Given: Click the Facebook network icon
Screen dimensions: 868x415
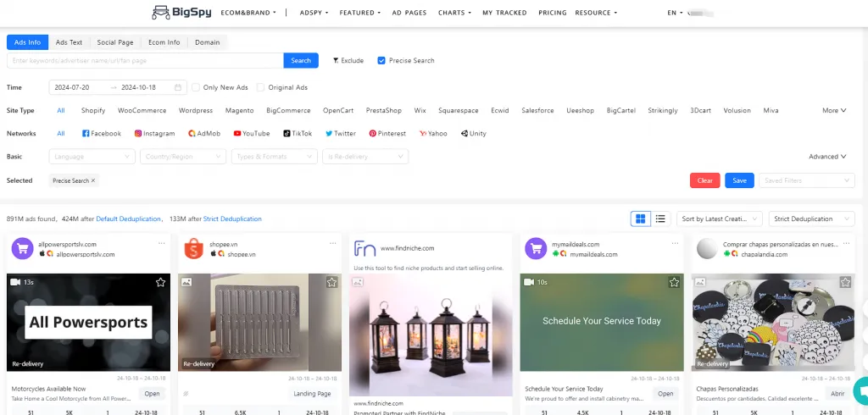Looking at the screenshot, I should point(86,134).
